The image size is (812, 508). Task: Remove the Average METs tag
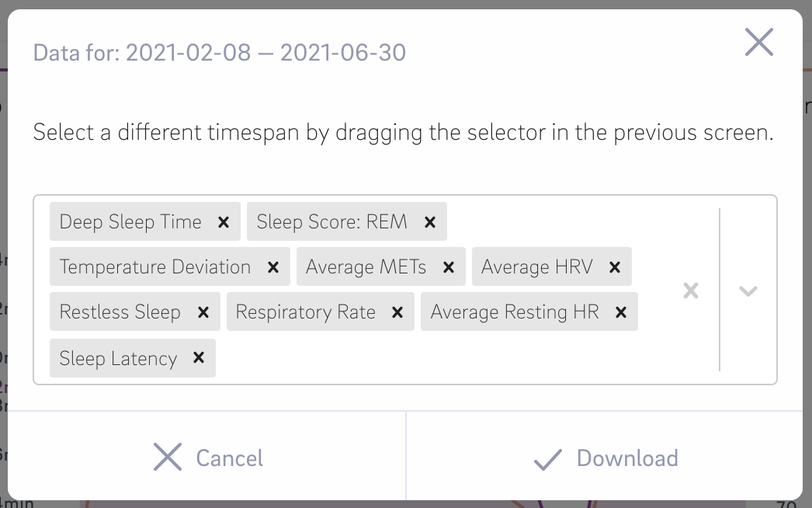[x=449, y=267]
